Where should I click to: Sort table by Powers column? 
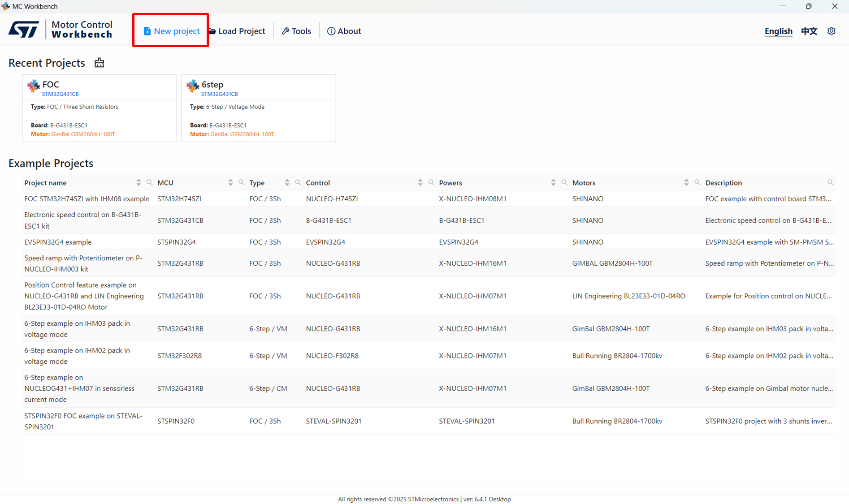click(x=553, y=182)
